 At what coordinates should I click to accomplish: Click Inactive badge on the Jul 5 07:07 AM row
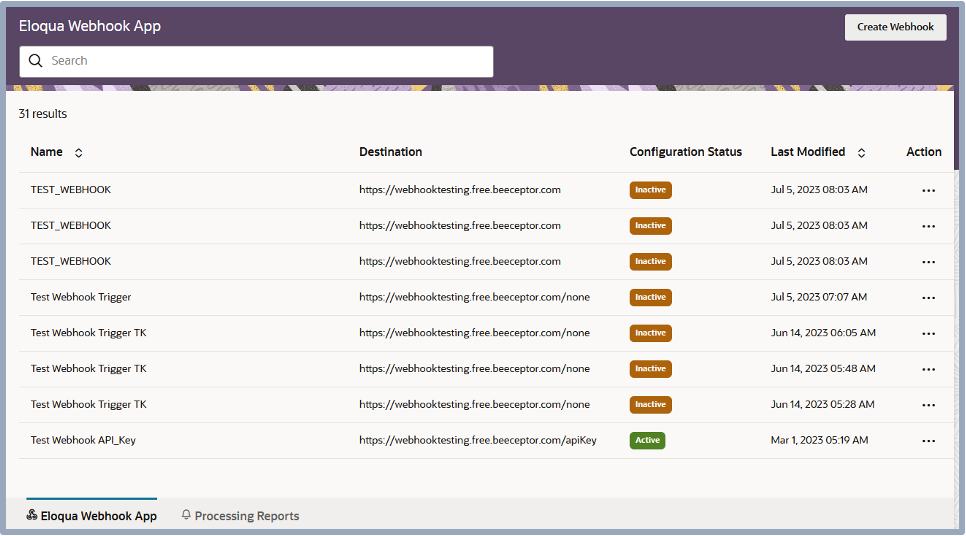click(x=651, y=298)
